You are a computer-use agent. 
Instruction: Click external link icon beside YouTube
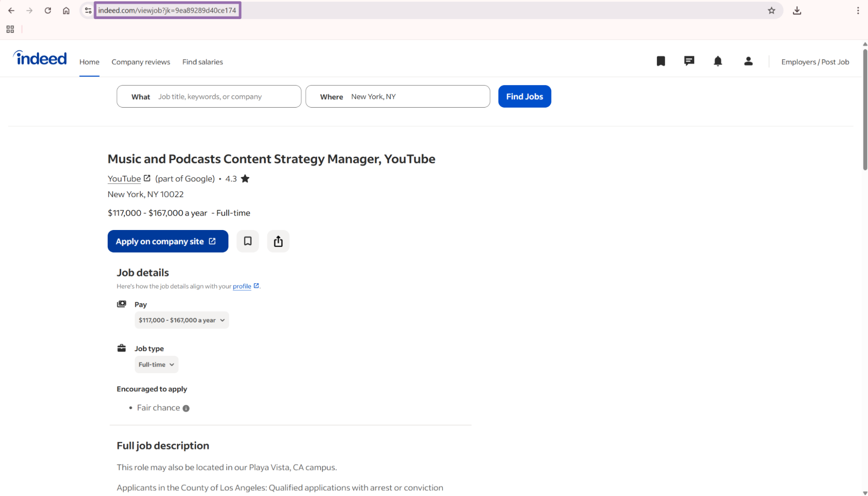point(147,178)
